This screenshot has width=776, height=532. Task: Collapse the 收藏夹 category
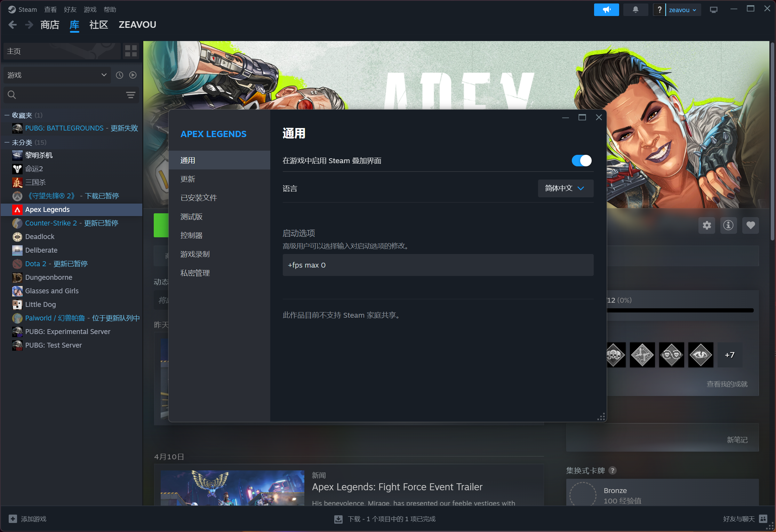point(7,115)
